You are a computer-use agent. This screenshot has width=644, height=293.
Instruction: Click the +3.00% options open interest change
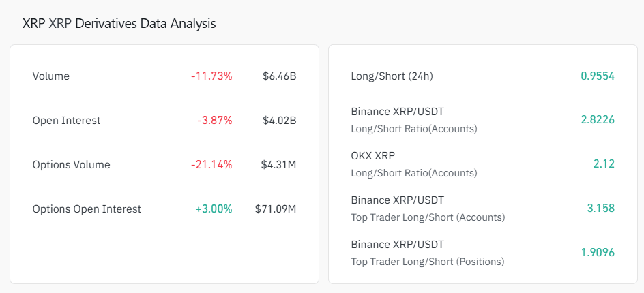click(x=214, y=209)
